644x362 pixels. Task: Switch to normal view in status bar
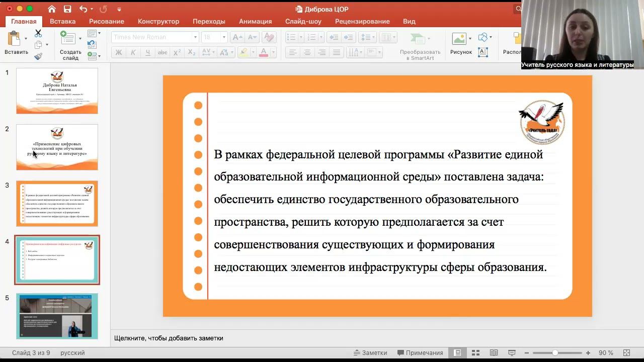[x=457, y=353]
